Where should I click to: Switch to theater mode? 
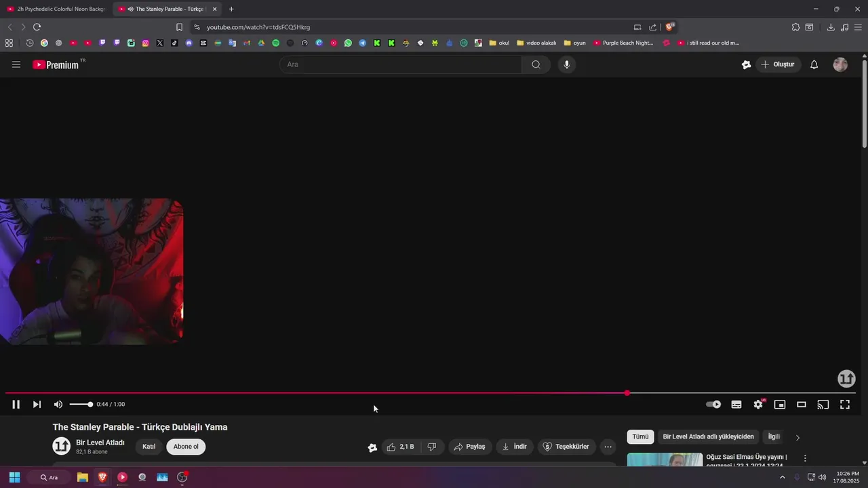pos(802,405)
